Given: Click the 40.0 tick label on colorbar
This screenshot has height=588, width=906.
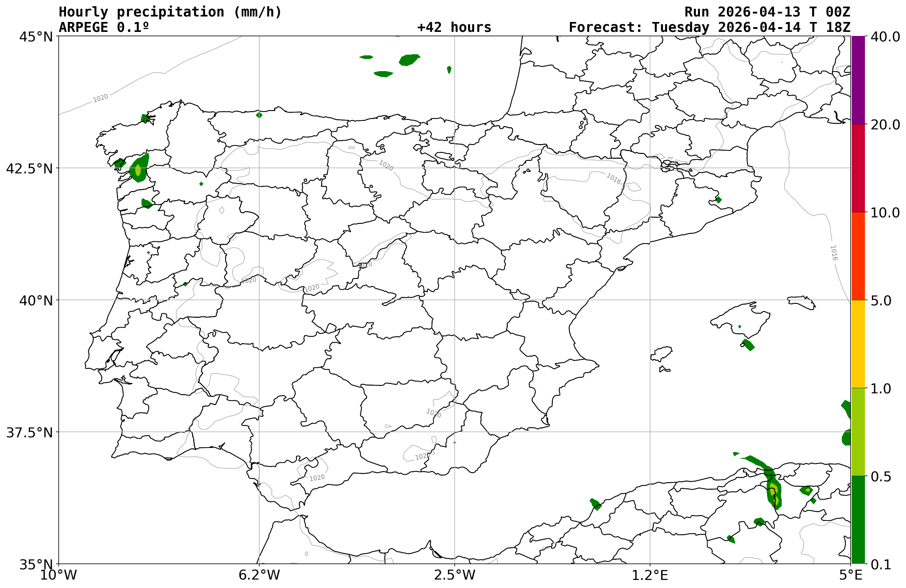Looking at the screenshot, I should (885, 37).
